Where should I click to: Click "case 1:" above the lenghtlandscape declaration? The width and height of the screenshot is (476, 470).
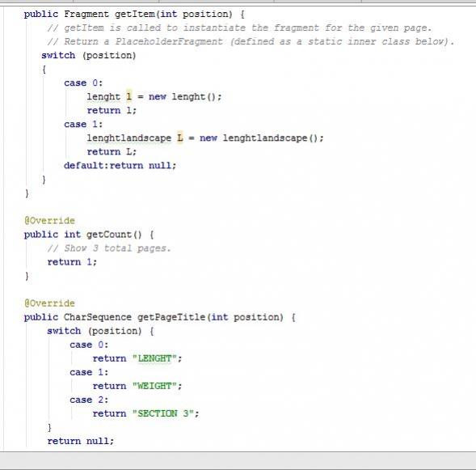pyautogui.click(x=83, y=125)
